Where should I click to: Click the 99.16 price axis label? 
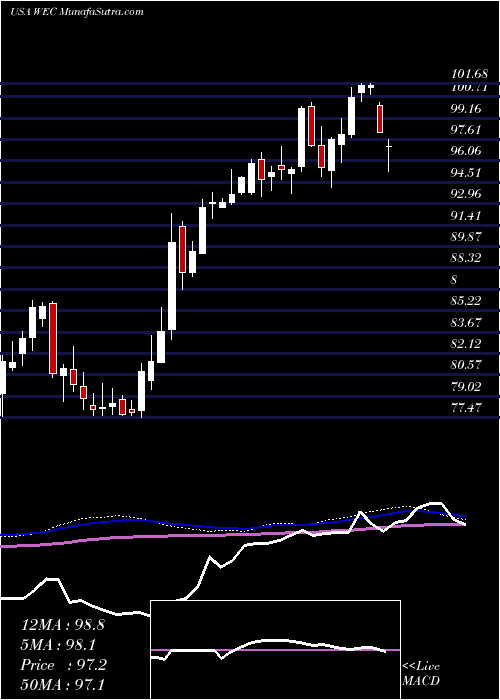[x=467, y=108]
